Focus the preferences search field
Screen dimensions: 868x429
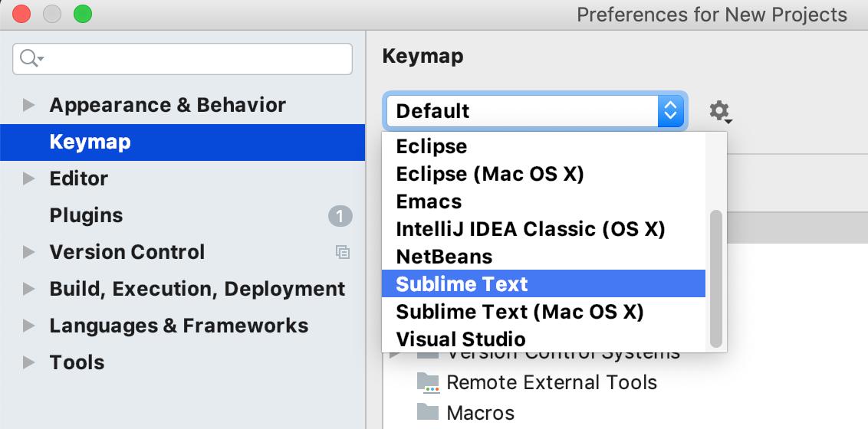pyautogui.click(x=182, y=58)
